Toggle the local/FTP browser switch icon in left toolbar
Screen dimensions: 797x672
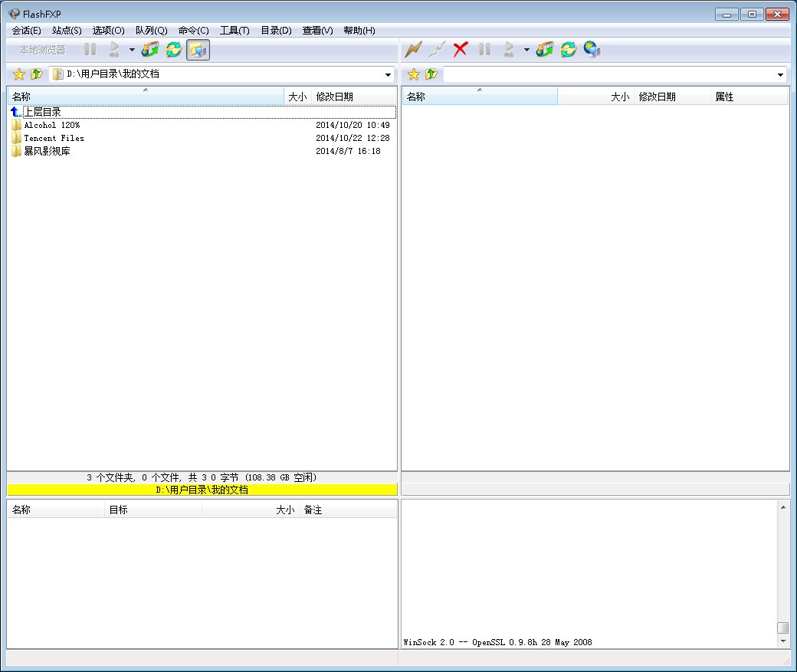tap(198, 50)
